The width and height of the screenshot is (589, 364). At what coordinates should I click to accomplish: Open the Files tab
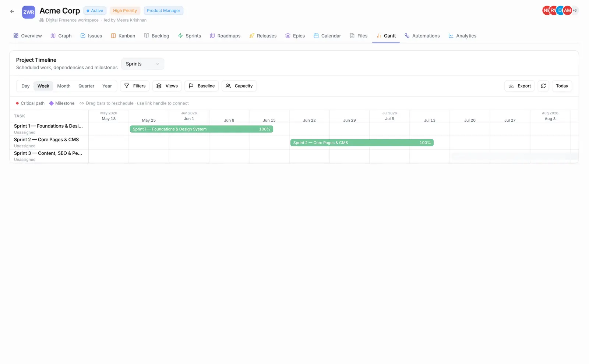click(x=359, y=36)
